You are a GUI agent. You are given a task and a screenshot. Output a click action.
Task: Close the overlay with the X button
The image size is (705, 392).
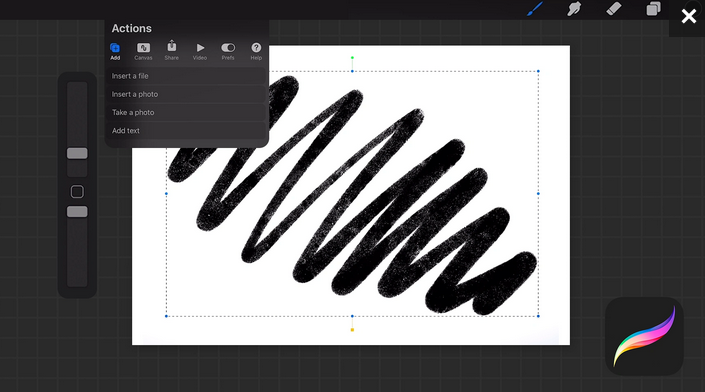click(x=688, y=17)
